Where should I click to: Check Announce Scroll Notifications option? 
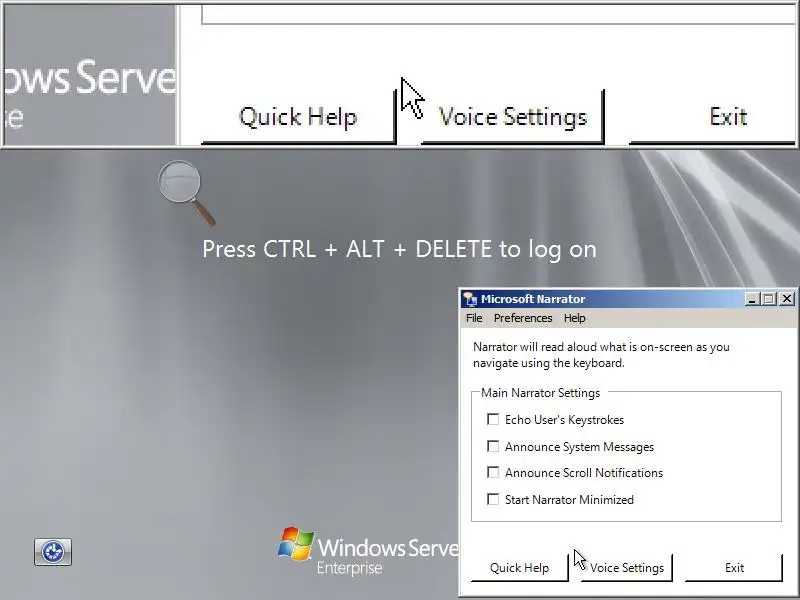coord(493,472)
